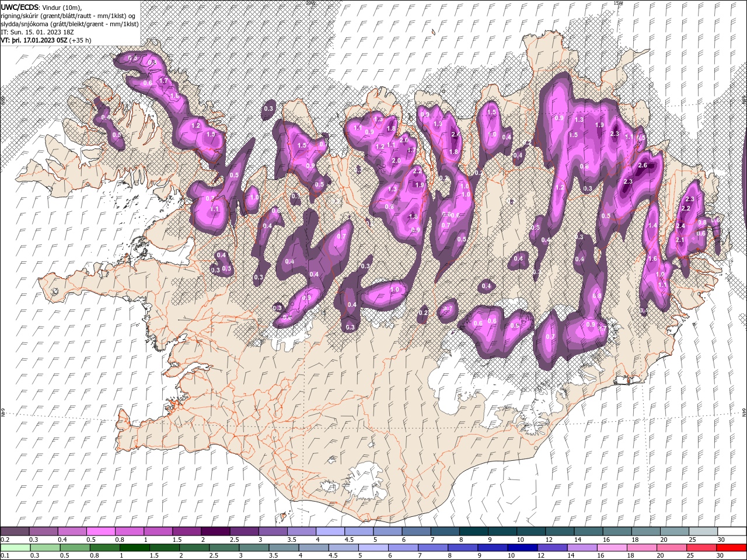747x560 pixels.
Task: Click the '2.6' precipitation value on the map
Action: pos(643,166)
